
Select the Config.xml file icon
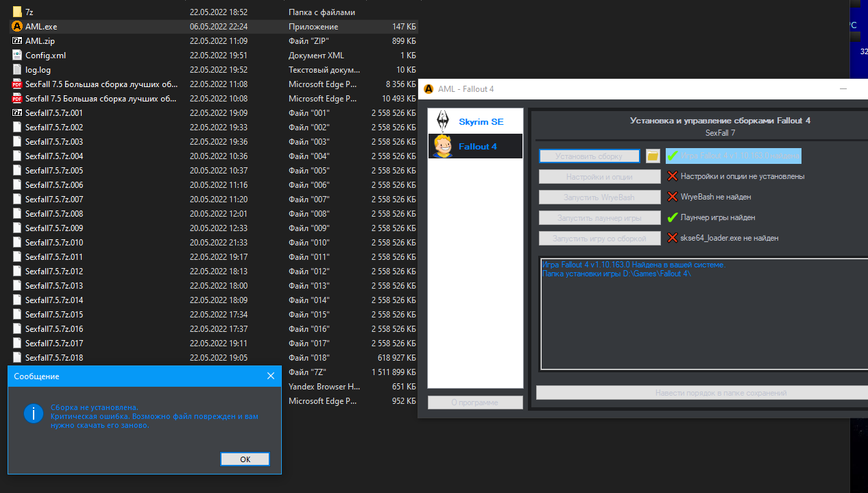[x=17, y=56]
